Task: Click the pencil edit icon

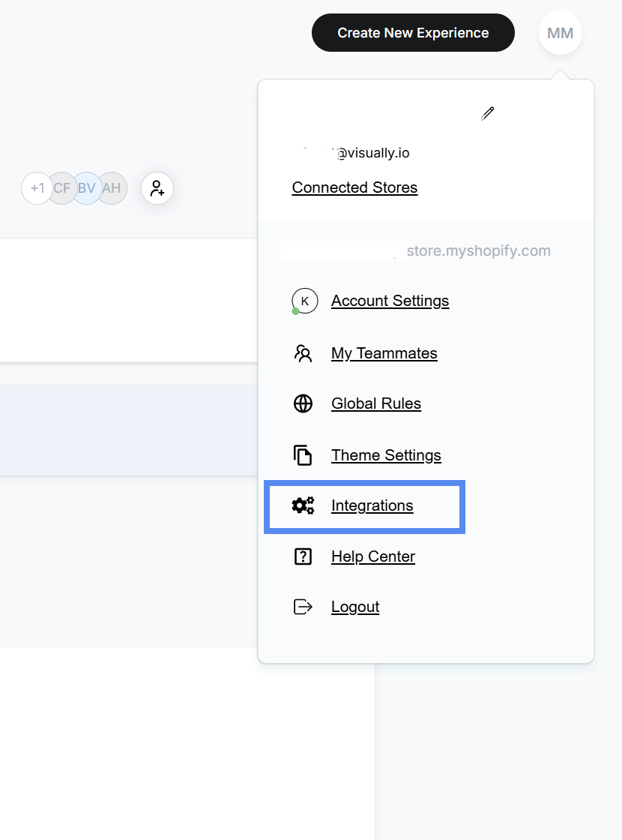Action: click(x=487, y=113)
